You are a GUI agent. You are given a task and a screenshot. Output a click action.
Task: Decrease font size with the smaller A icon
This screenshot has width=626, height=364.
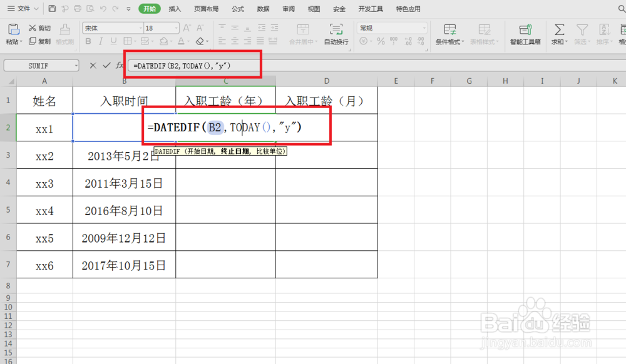click(200, 28)
